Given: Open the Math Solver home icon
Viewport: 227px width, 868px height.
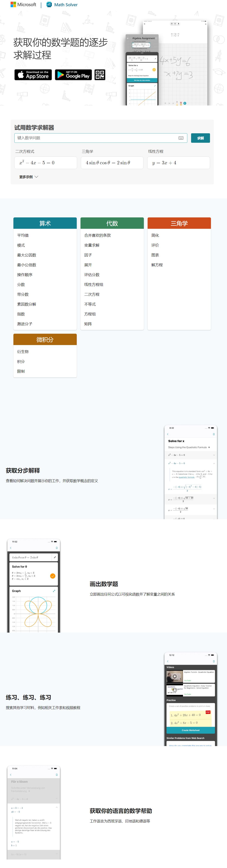Looking at the screenshot, I should (49, 5).
